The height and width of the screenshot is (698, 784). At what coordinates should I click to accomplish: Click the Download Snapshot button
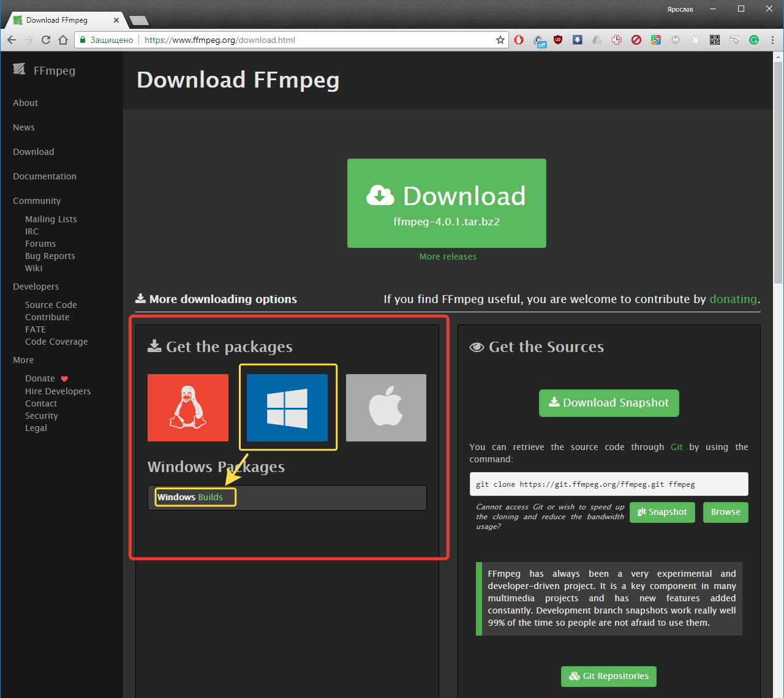pos(609,403)
